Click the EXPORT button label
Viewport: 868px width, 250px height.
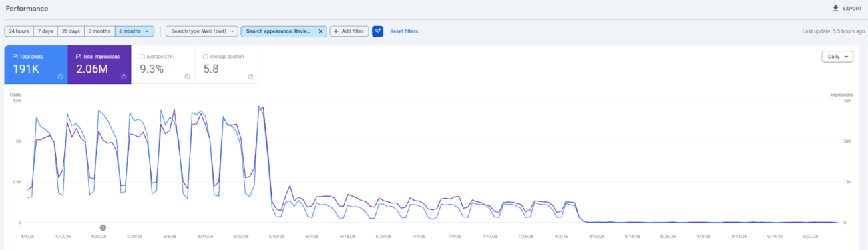point(852,9)
